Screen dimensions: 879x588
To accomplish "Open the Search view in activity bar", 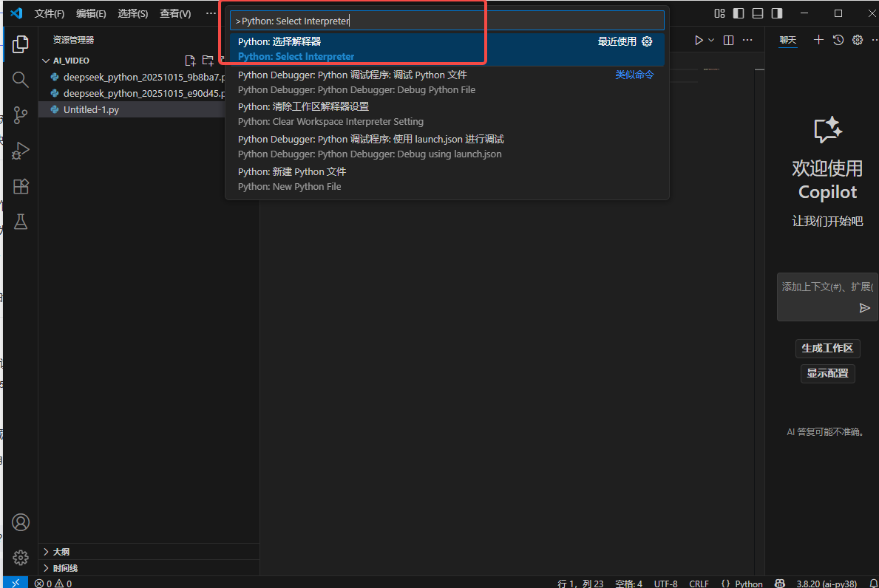I will tap(21, 80).
